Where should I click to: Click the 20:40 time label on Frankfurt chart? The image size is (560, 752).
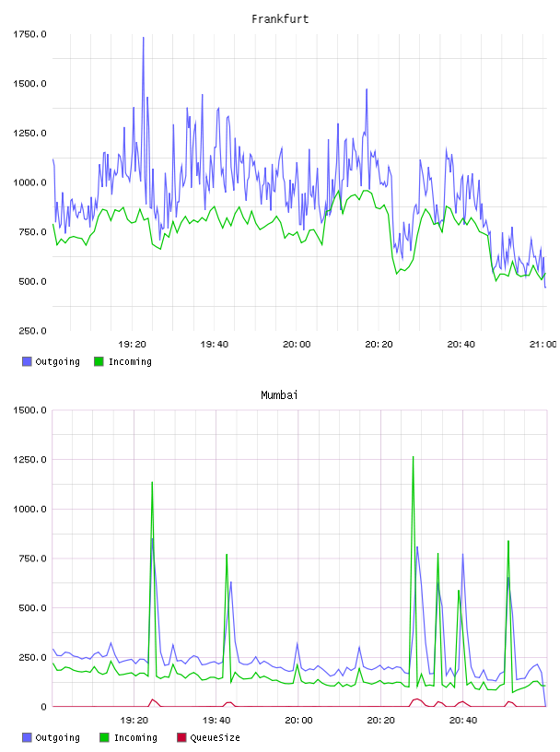[x=461, y=344]
